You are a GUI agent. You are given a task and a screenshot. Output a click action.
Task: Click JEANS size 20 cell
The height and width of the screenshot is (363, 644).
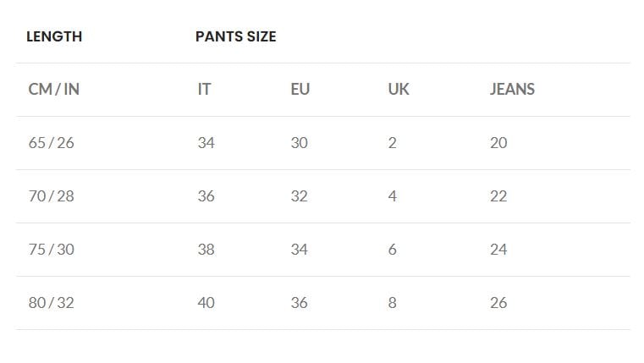(498, 143)
